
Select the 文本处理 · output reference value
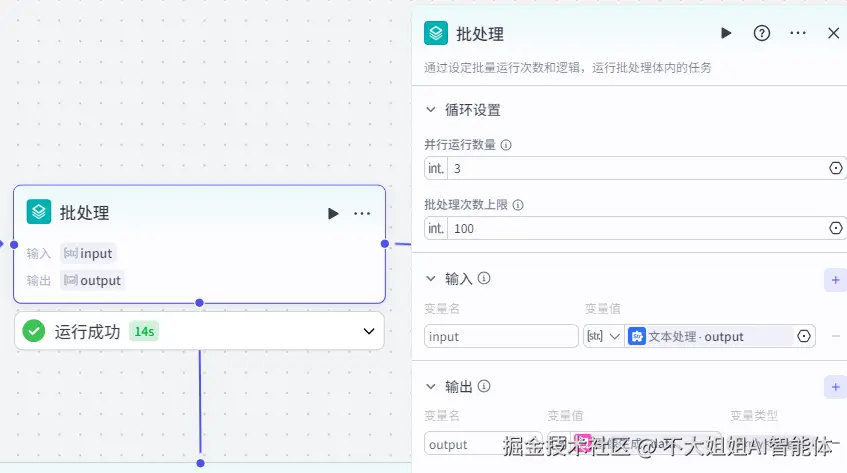point(709,336)
